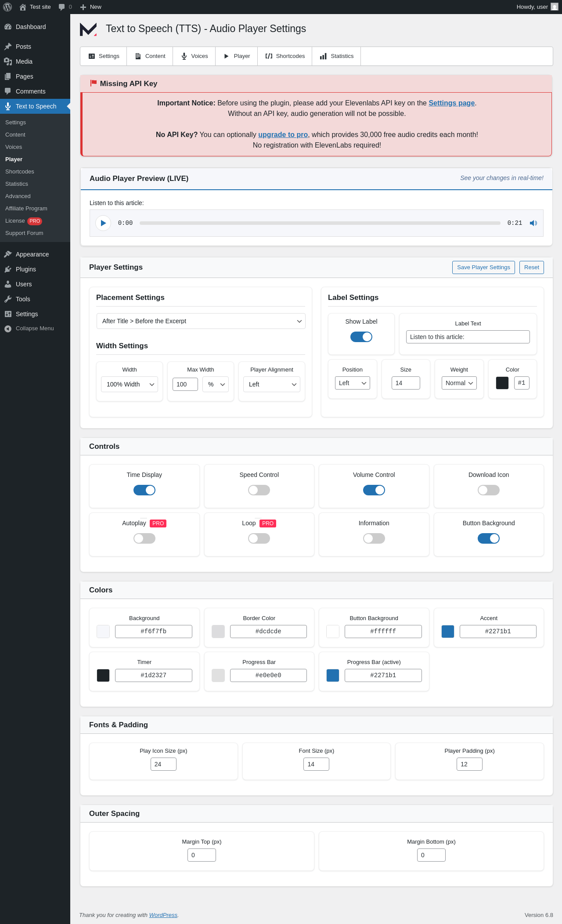This screenshot has width=562, height=924.
Task: Open Affiliate Program submenu item
Action: pyautogui.click(x=26, y=209)
